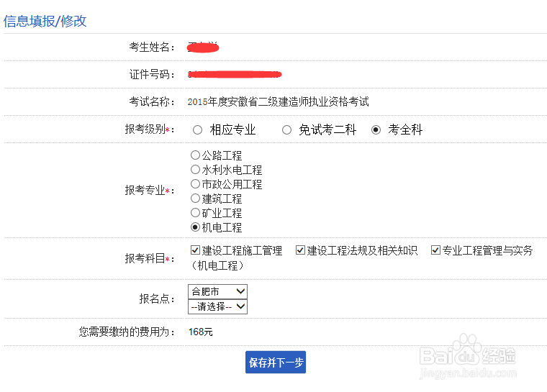Choose 市政公用工程 specialty radio button
This screenshot has height=392, width=547.
click(195, 184)
